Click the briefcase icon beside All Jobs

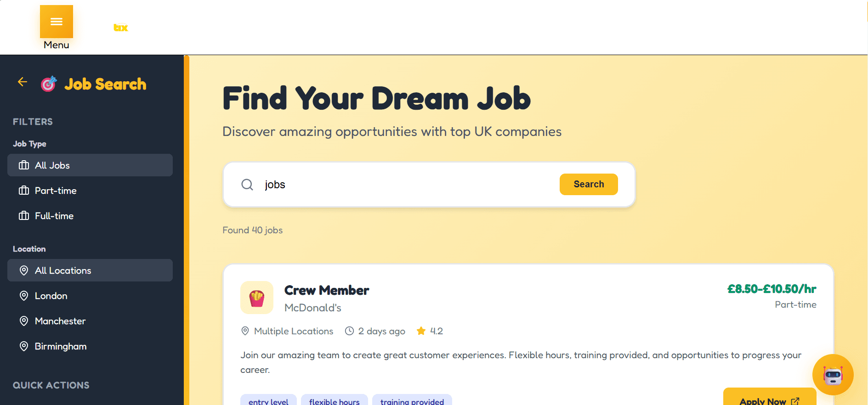tap(24, 165)
